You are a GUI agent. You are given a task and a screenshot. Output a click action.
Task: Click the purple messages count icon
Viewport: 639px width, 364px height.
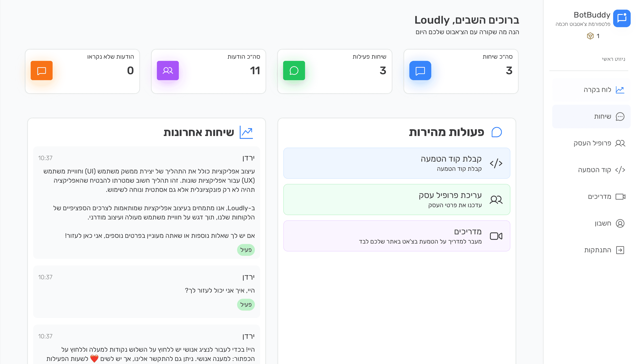(x=168, y=71)
